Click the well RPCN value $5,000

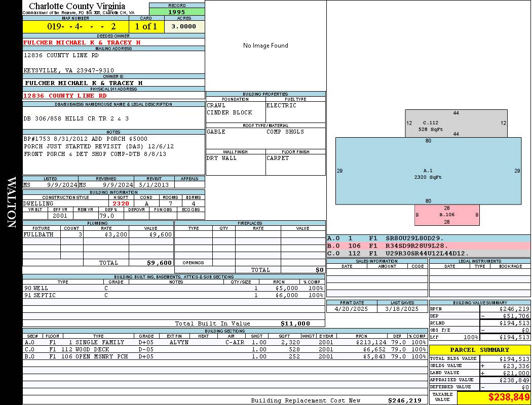click(x=287, y=289)
